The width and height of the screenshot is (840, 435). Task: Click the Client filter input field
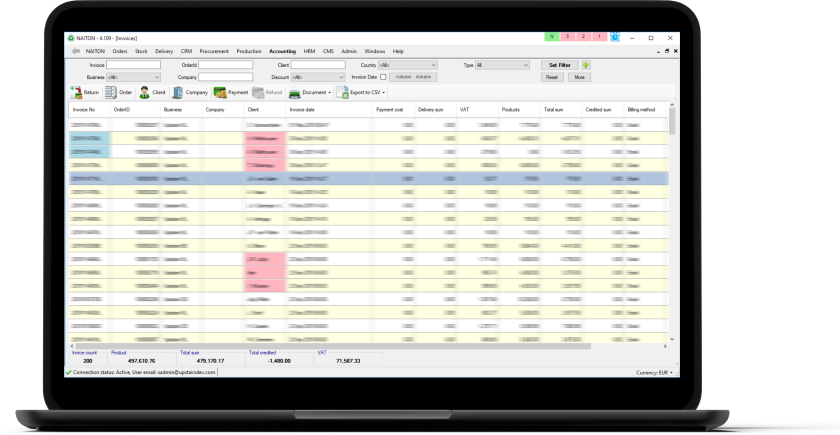pyautogui.click(x=318, y=65)
